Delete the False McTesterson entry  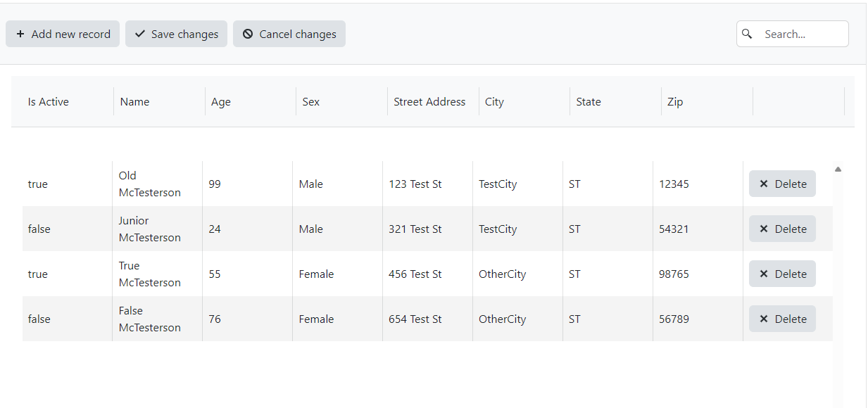[782, 319]
